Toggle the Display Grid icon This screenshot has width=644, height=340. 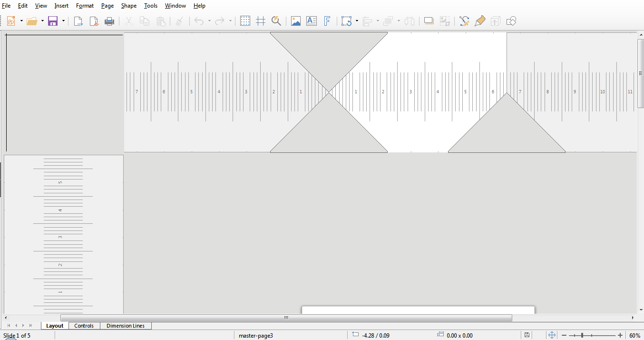pos(245,21)
